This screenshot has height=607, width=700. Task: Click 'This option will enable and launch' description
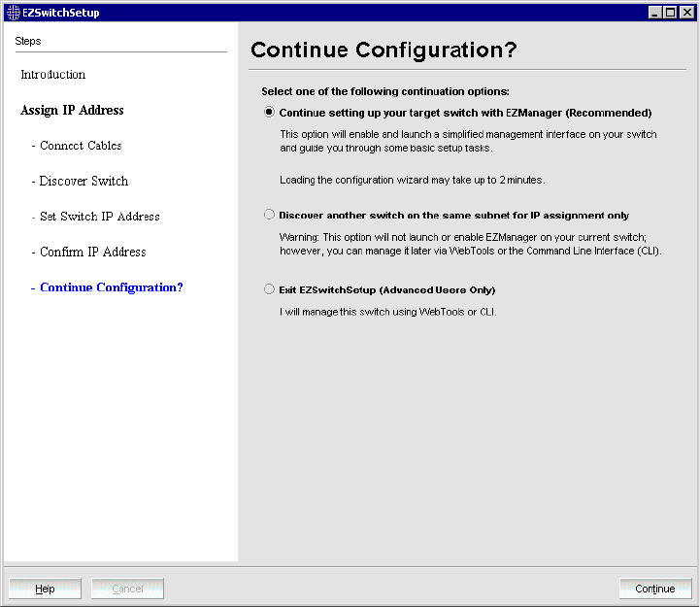[x=468, y=141]
